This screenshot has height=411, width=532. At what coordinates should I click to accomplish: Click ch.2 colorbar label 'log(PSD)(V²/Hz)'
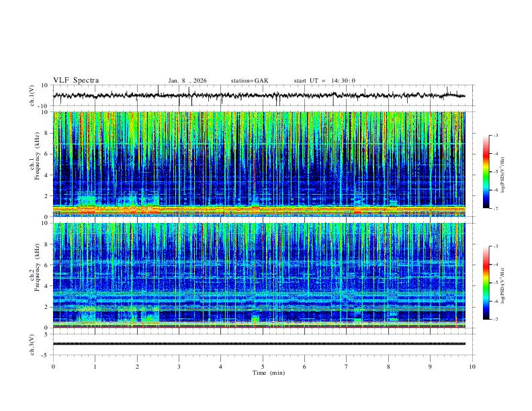pos(502,285)
